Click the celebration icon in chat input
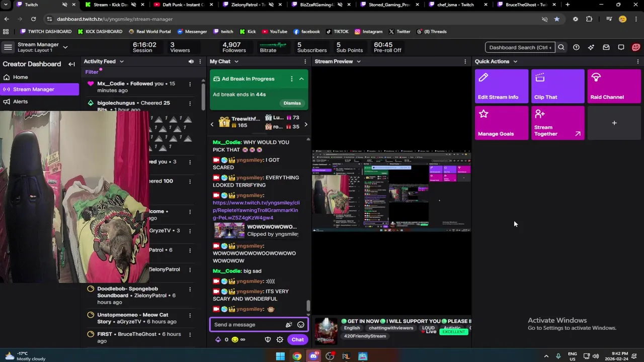Image resolution: width=644 pixels, height=362 pixels. pos(289,325)
